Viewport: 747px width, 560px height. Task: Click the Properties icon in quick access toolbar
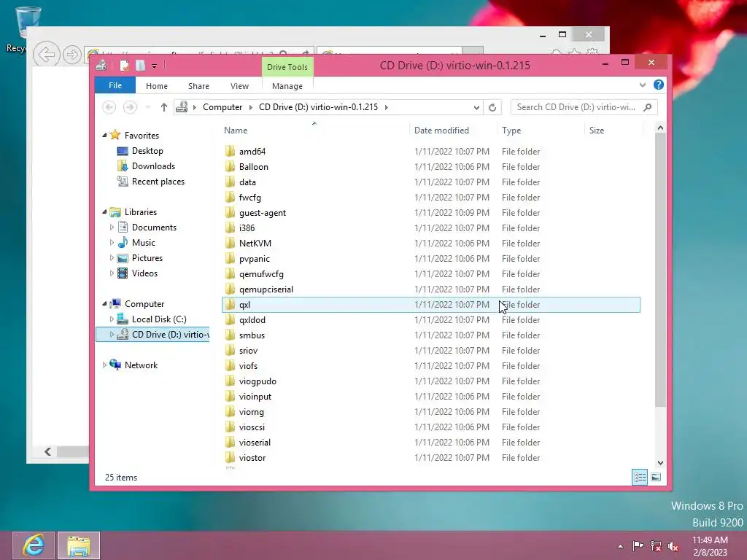[124, 66]
